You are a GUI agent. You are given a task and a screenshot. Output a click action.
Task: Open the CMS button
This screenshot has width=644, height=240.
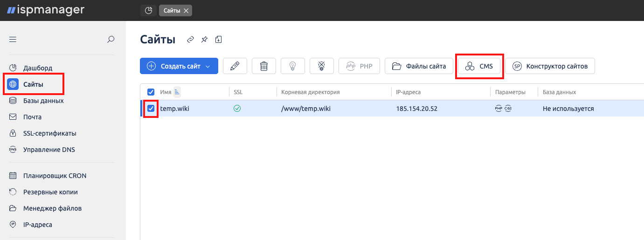479,66
